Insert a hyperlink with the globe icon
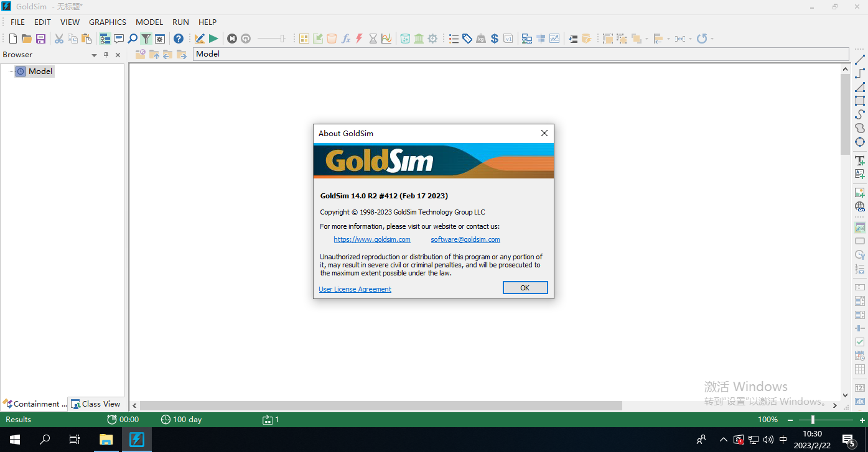Screen dimensions: 868x452 click(x=860, y=206)
